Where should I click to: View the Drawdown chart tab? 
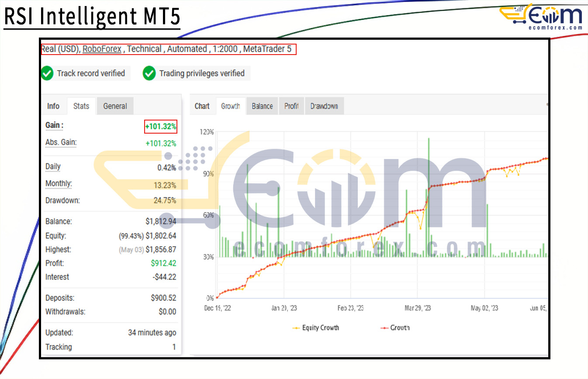click(324, 106)
